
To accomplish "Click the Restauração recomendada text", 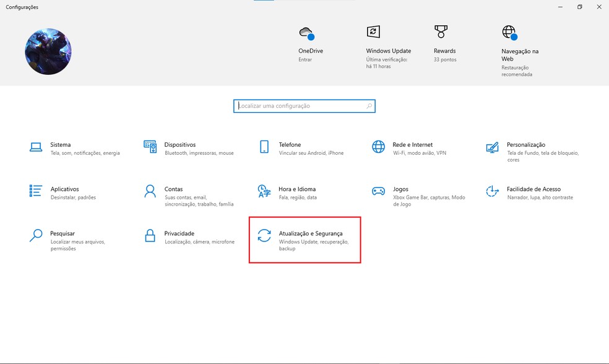I will click(x=517, y=71).
